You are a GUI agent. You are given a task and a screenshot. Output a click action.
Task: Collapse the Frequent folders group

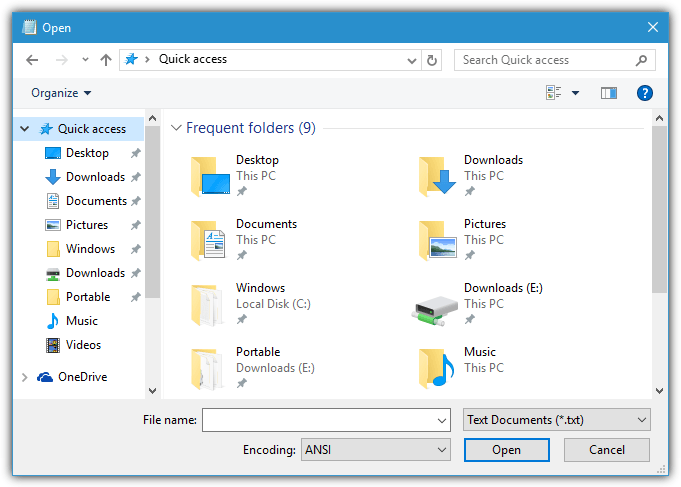176,128
